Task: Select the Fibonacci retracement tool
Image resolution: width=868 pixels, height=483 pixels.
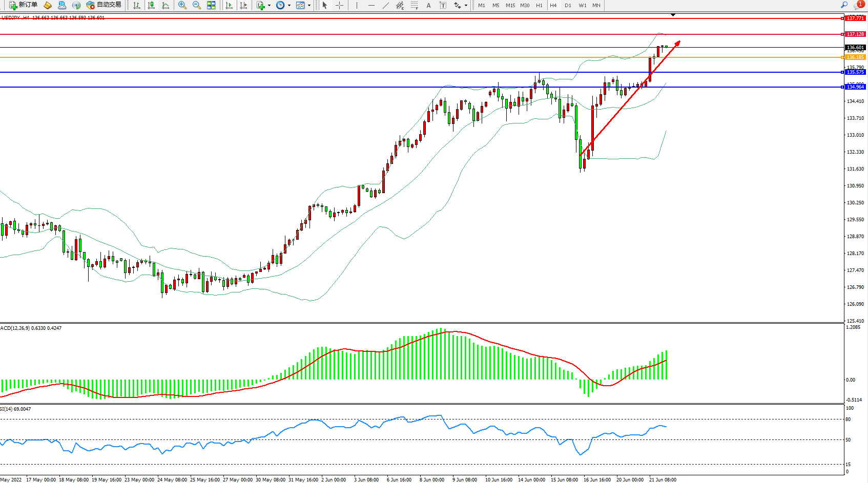Action: pyautogui.click(x=414, y=5)
